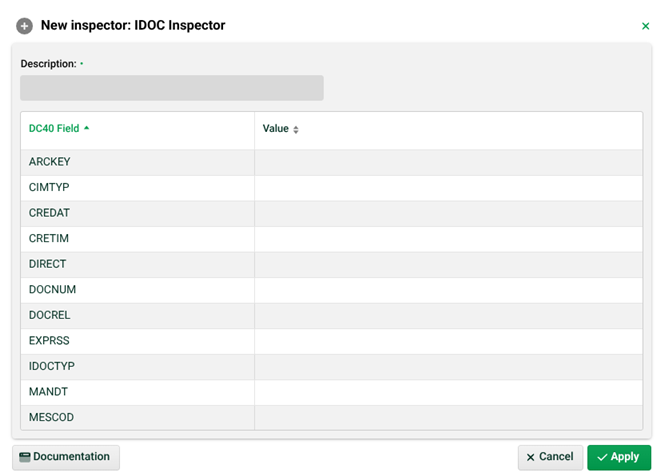The width and height of the screenshot is (664, 476).
Task: Click the IDOCTYP row Value cell
Action: pos(448,366)
